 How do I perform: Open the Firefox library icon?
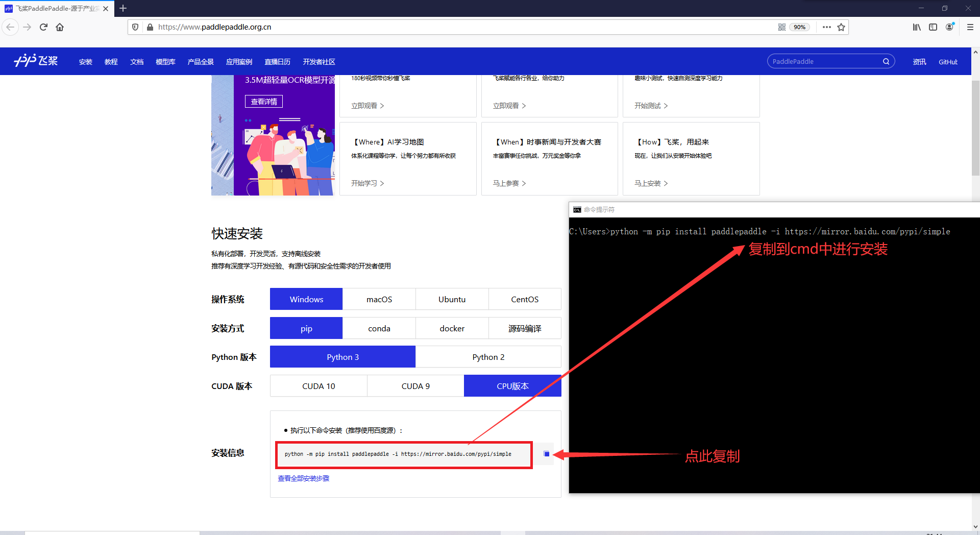[917, 27]
